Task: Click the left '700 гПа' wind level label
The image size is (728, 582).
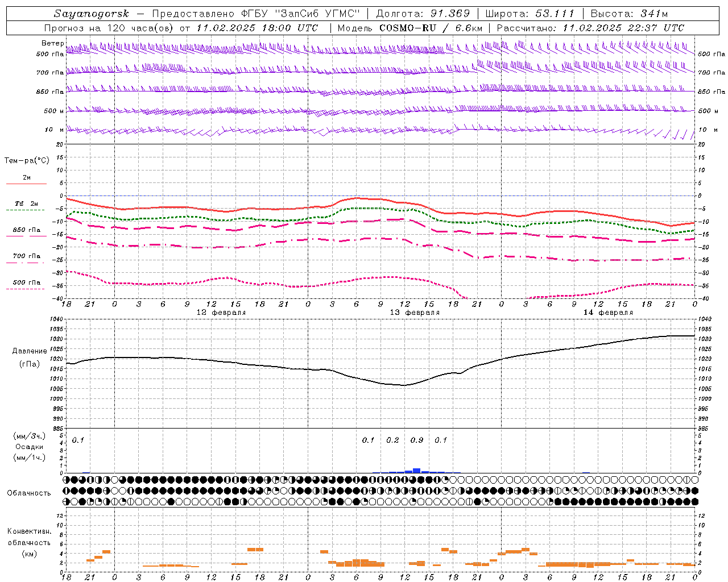Action: (x=50, y=73)
